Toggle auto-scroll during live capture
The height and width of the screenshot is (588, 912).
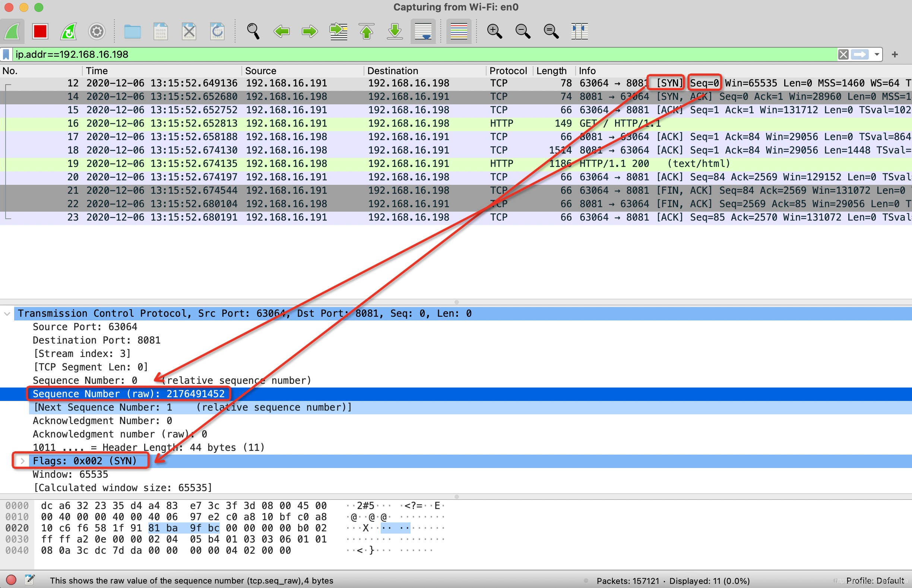tap(423, 31)
